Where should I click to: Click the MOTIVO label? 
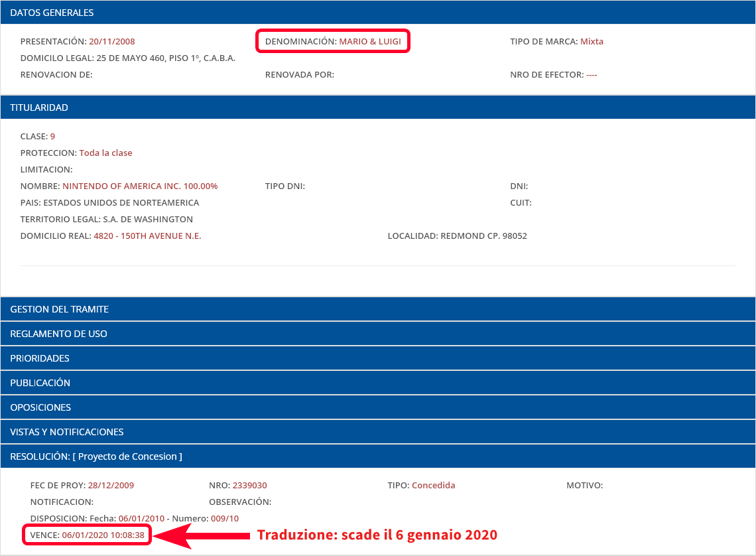584,486
